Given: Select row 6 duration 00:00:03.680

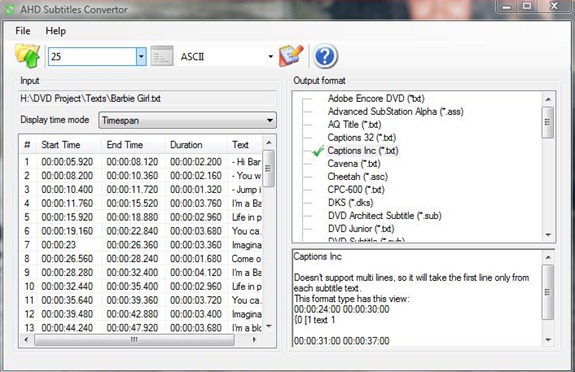Looking at the screenshot, I should 196,231.
